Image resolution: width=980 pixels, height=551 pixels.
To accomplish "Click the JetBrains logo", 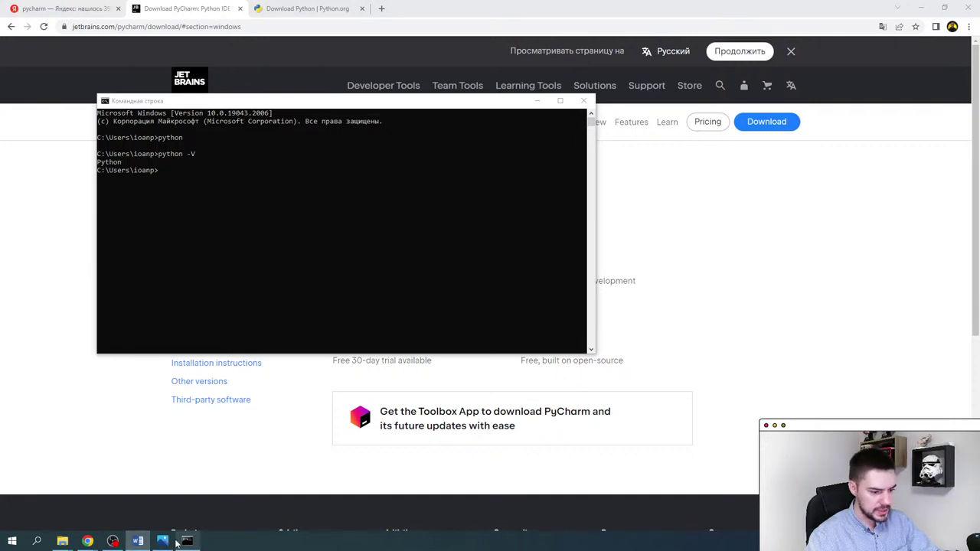I will pyautogui.click(x=189, y=79).
